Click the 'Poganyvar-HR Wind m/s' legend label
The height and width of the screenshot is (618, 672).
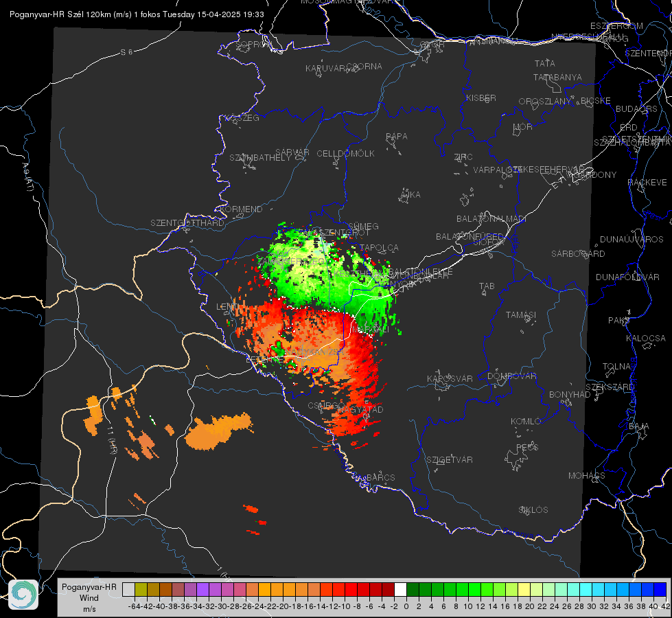click(89, 598)
